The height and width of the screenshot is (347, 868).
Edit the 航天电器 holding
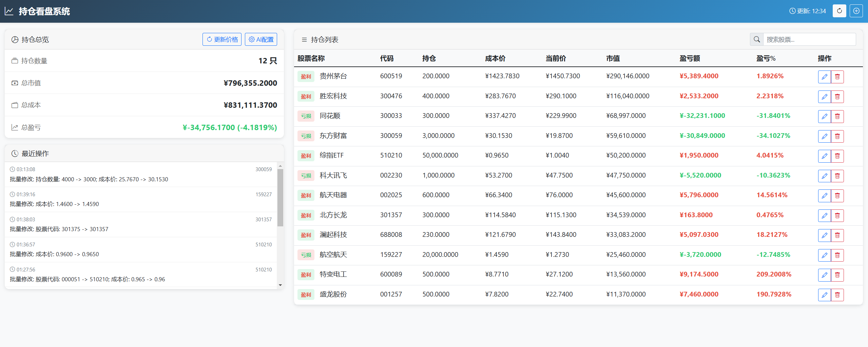[825, 196]
